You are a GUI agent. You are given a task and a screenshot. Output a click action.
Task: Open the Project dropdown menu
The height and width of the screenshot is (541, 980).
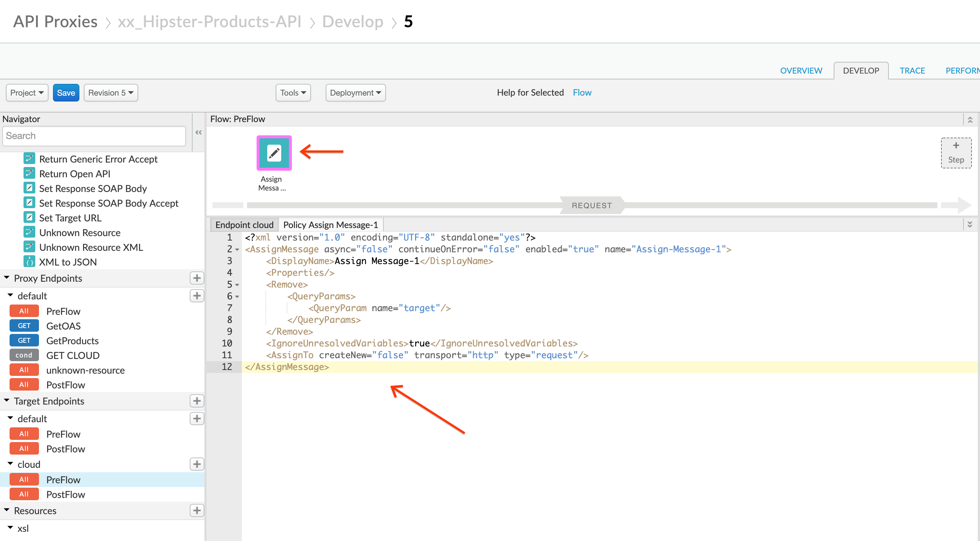pyautogui.click(x=27, y=93)
